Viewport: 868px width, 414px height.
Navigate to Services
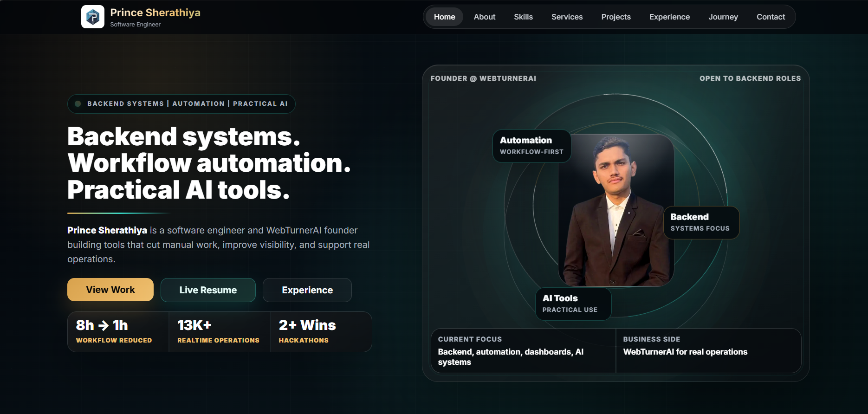coord(567,17)
